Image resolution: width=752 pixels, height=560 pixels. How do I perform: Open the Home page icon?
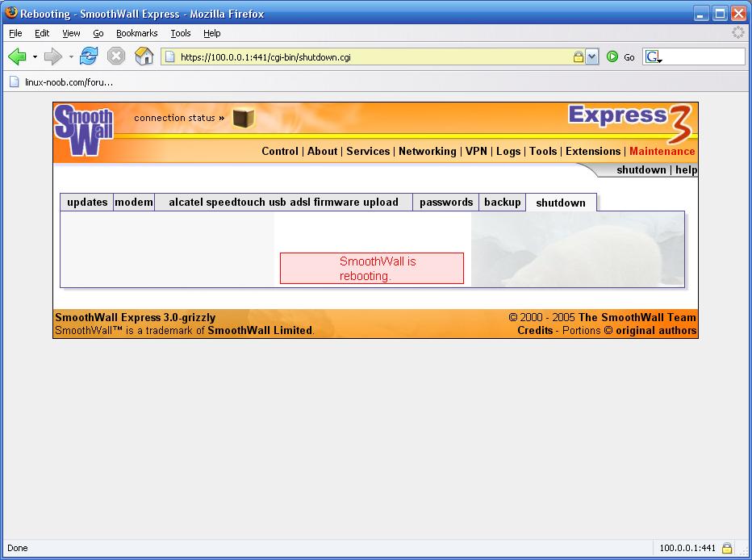144,56
